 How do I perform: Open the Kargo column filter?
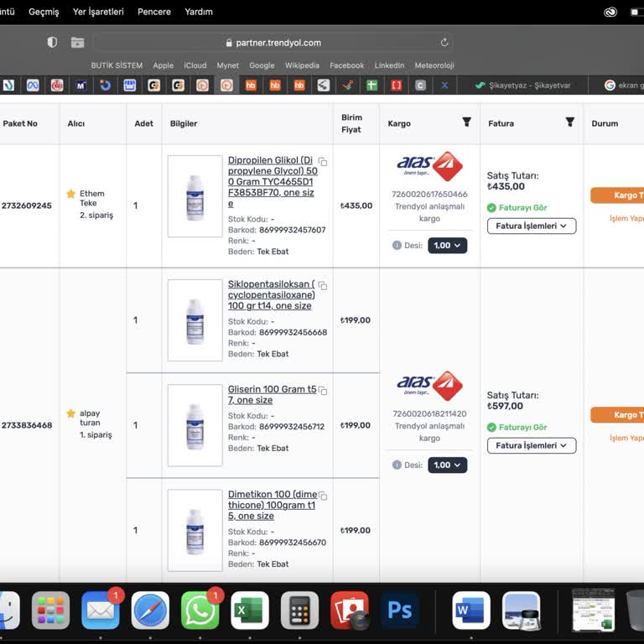click(466, 122)
